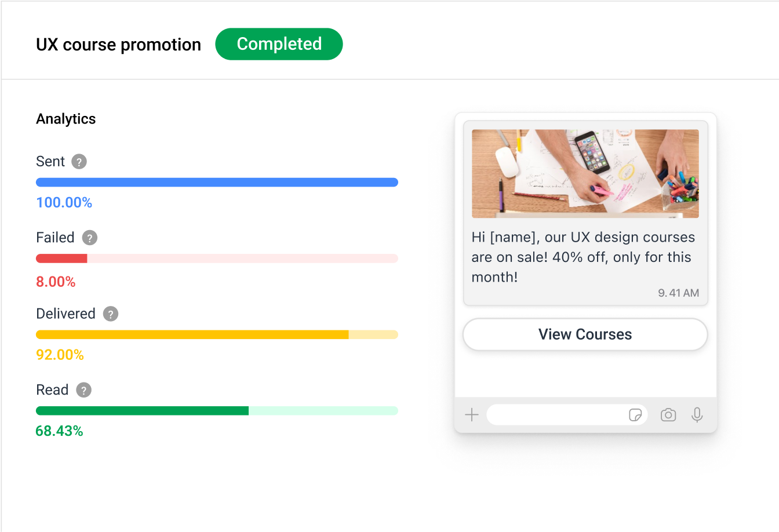This screenshot has height=532, width=779.
Task: Click the plus attachment icon in chat
Action: 472,415
